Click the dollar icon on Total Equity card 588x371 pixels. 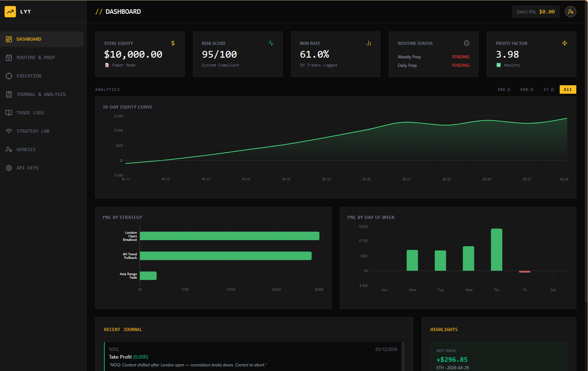173,43
